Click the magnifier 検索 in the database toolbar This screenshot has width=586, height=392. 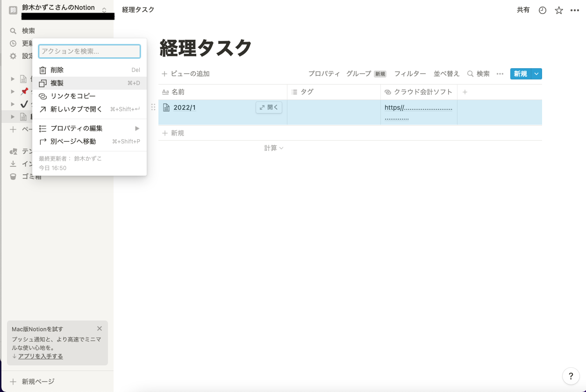(x=479, y=74)
